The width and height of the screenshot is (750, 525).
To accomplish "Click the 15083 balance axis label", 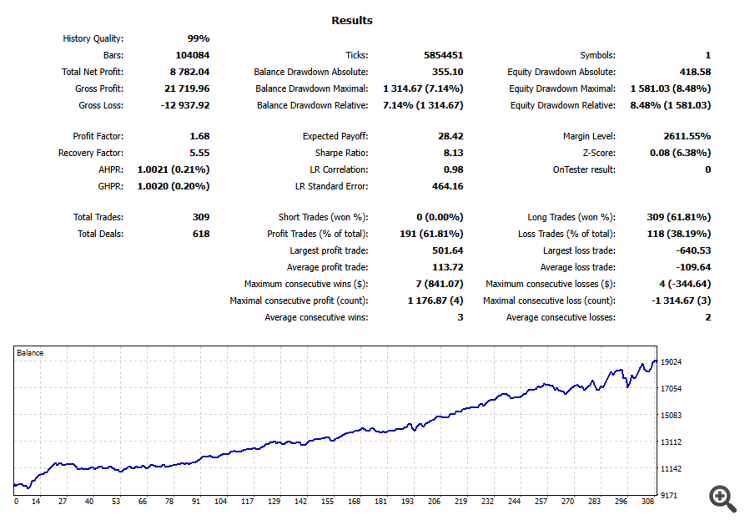I will pyautogui.click(x=671, y=416).
